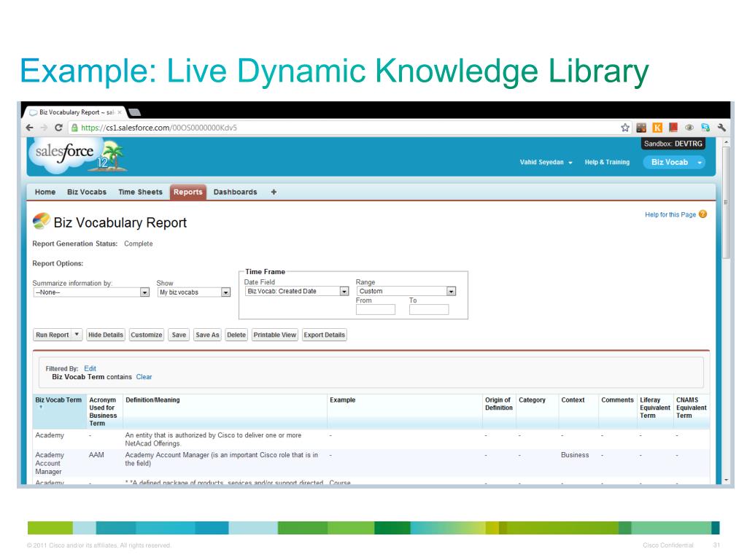
Task: Click the Hide Details button
Action: [106, 335]
